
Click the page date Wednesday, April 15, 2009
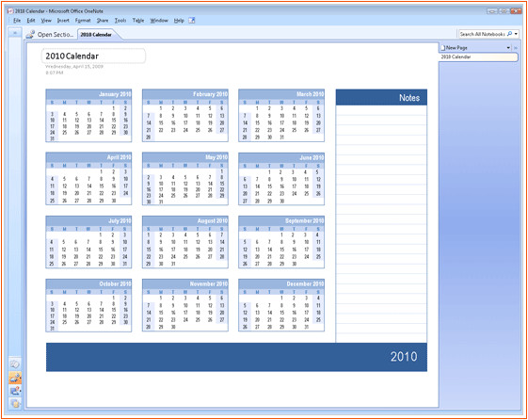click(74, 66)
